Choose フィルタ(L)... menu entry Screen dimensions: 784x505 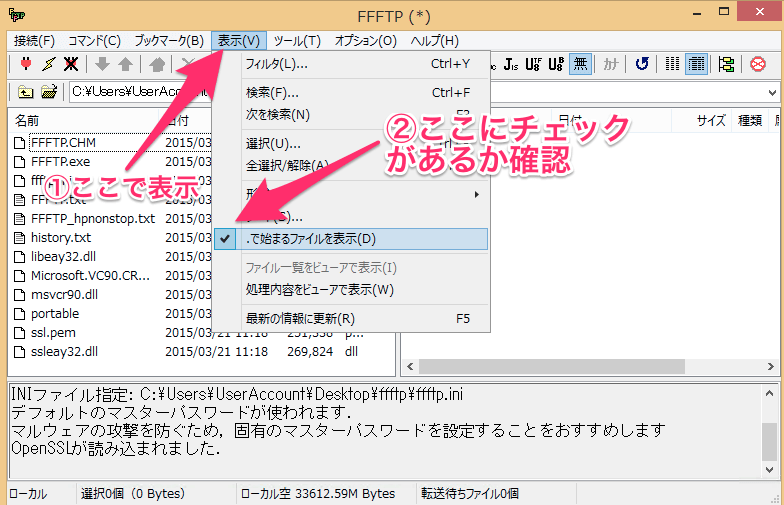click(x=350, y=64)
